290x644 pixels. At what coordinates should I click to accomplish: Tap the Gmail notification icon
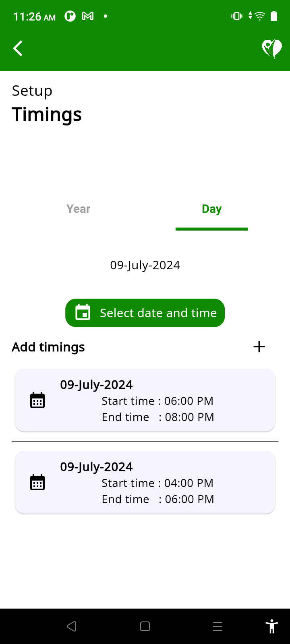point(88,17)
